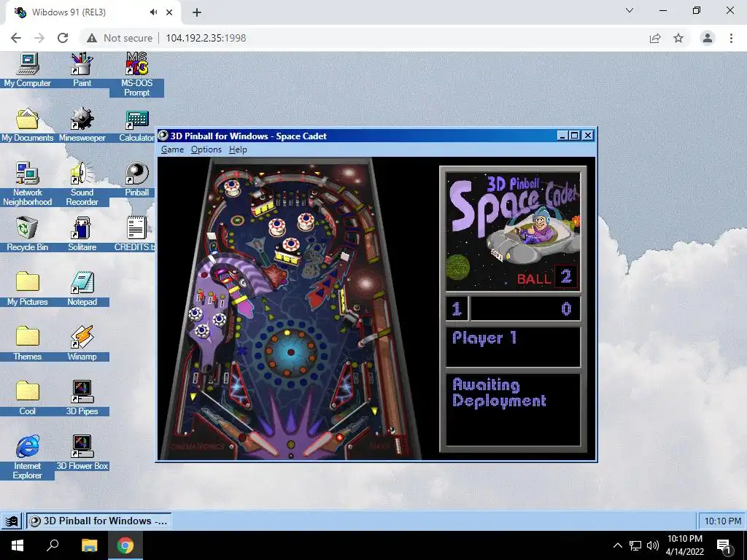Screen dimensions: 747x560
Task: Click the Space Cadet logo artwork
Action: [513, 231]
